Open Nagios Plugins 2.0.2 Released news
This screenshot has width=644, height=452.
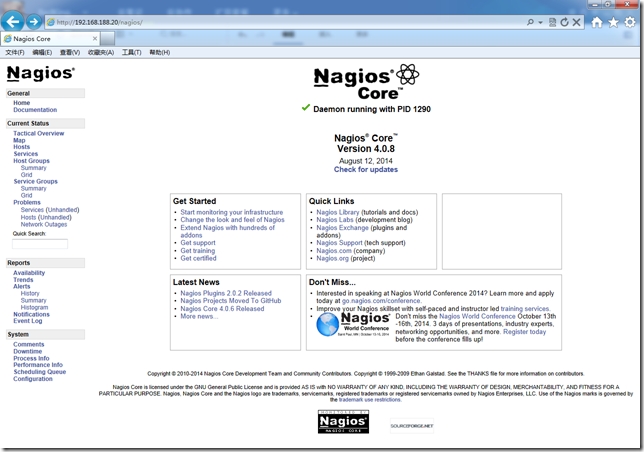pos(226,294)
